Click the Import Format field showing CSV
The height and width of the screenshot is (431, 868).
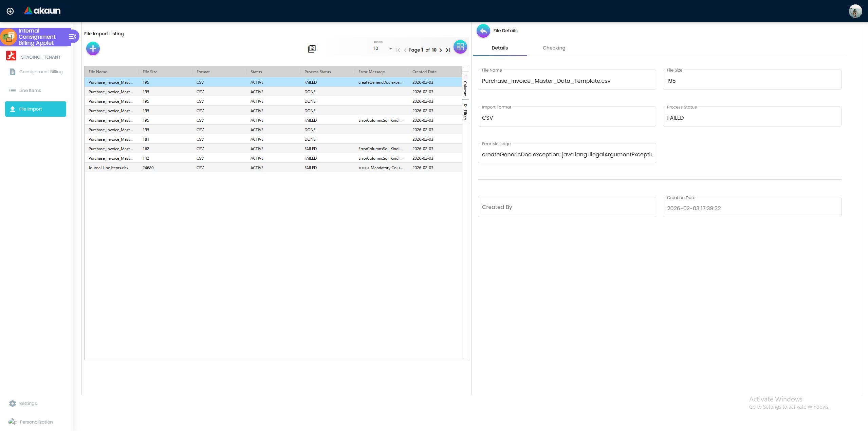pos(567,117)
